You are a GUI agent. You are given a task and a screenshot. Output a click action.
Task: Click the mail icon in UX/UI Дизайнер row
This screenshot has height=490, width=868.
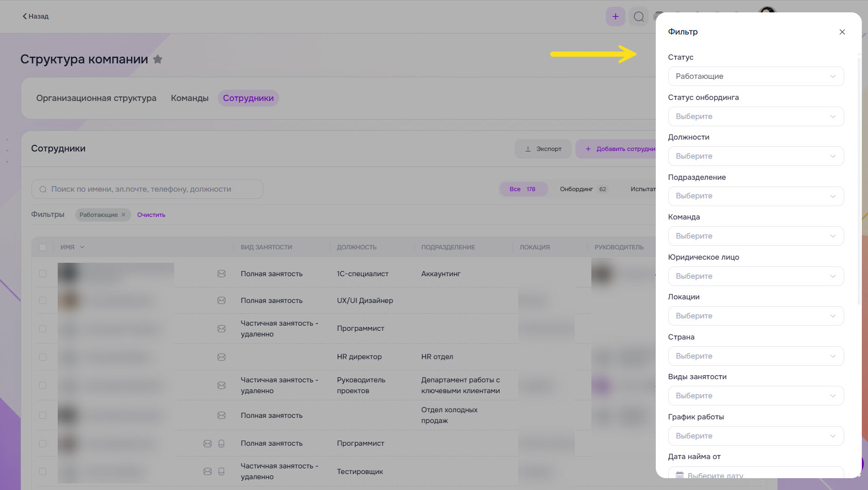[x=222, y=300]
